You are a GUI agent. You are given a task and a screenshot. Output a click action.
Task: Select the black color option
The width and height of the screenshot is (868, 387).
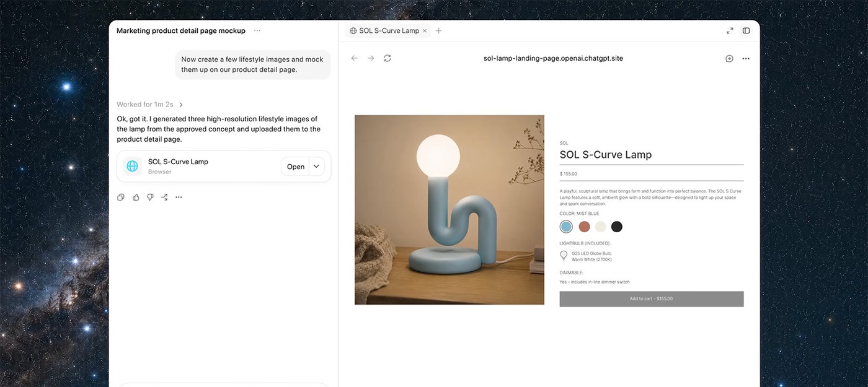click(616, 227)
